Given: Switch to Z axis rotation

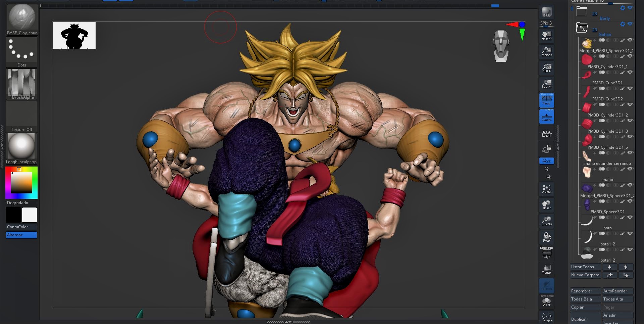Looking at the screenshot, I should pos(548,177).
